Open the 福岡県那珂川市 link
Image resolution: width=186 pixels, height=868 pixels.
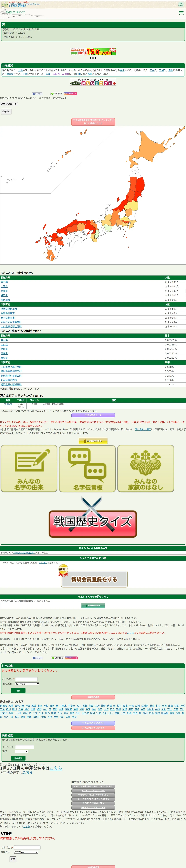pyautogui.click(x=9, y=309)
